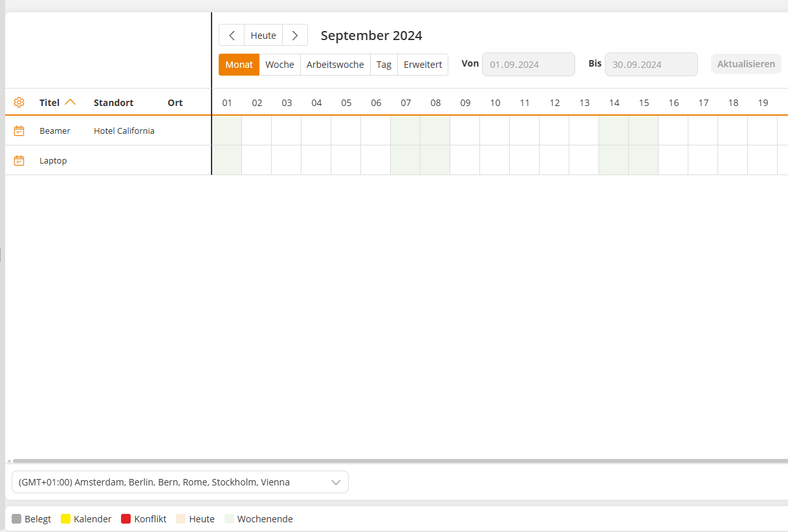
Task: Switch to the Tag view
Action: [384, 65]
